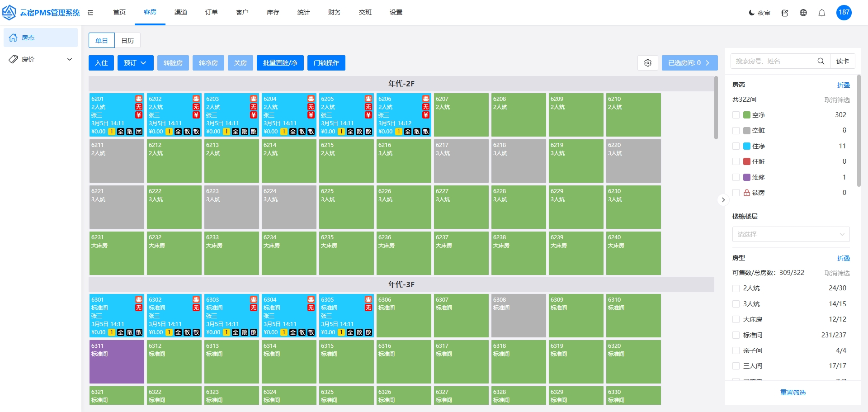868x412 pixels.
Task: Click the 无 badge on room 6303
Action: point(254,308)
